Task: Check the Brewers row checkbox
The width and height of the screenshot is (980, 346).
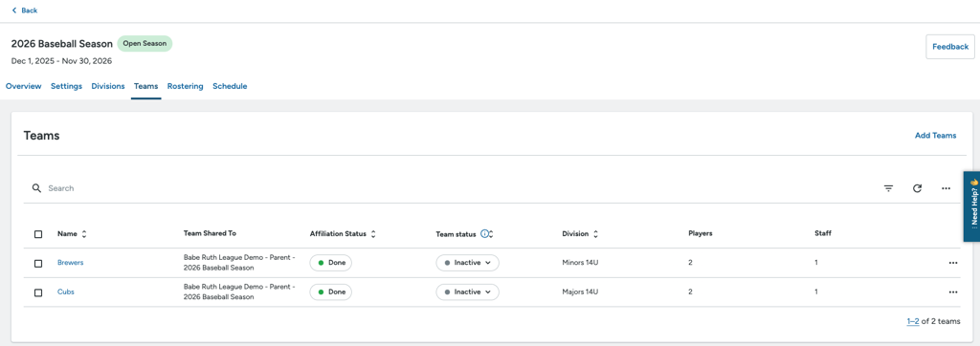Action: point(38,264)
